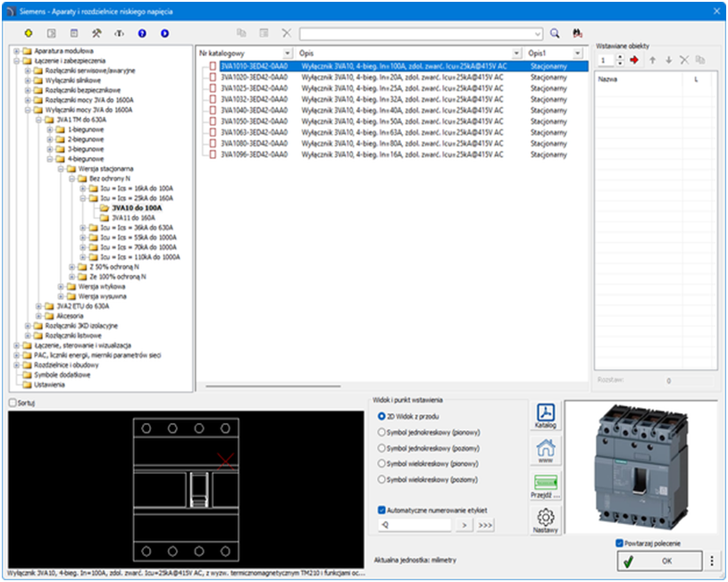Click the label prefix input field
The width and height of the screenshot is (728, 582).
[x=416, y=526]
